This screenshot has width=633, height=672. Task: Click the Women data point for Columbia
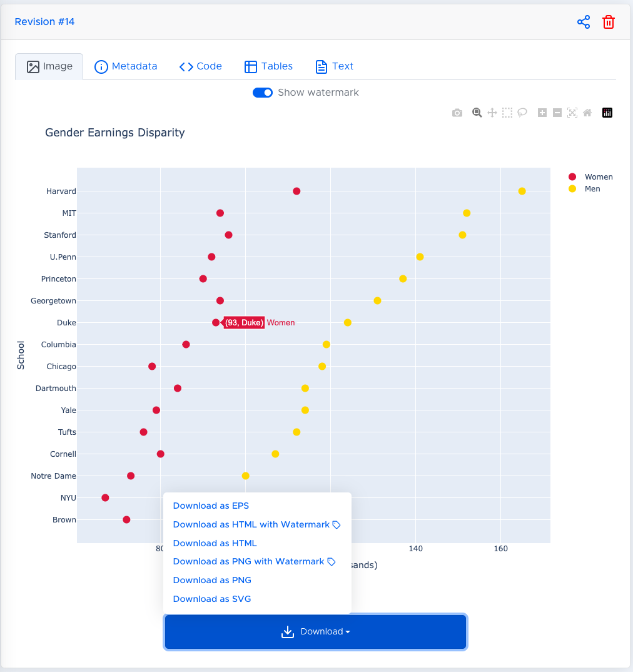pos(186,345)
